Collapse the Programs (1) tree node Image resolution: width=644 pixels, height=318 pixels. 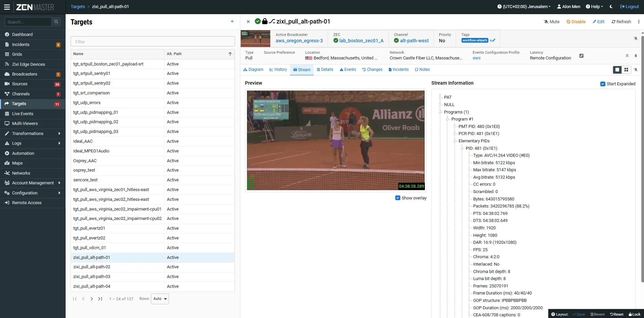click(x=440, y=112)
